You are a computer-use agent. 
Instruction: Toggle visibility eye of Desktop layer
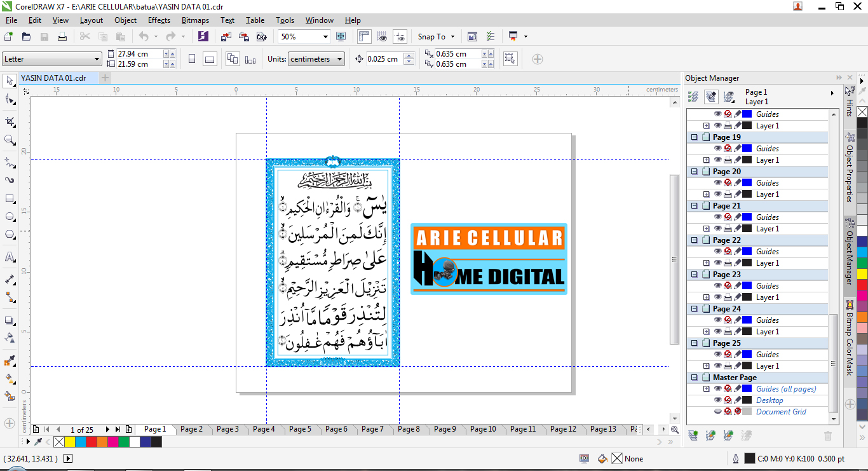click(717, 400)
